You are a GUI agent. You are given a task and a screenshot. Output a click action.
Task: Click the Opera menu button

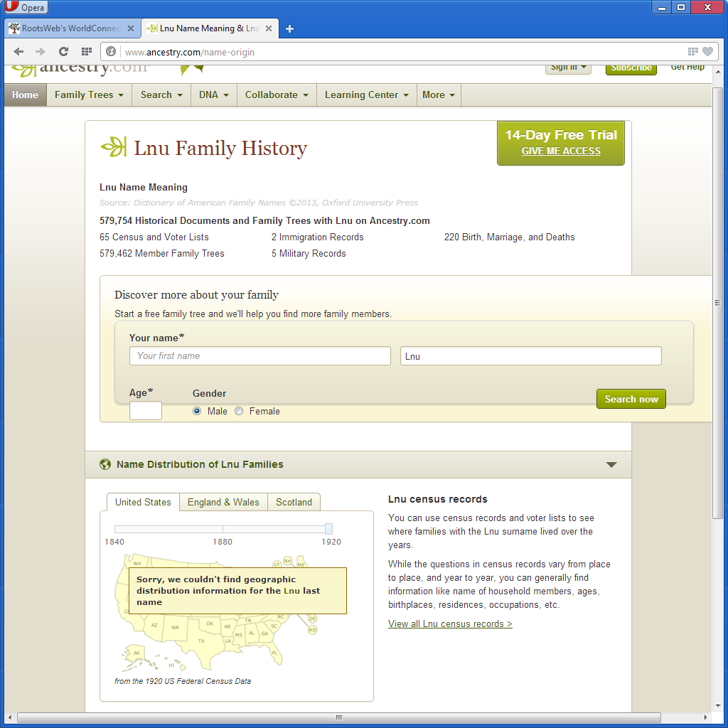pos(26,7)
